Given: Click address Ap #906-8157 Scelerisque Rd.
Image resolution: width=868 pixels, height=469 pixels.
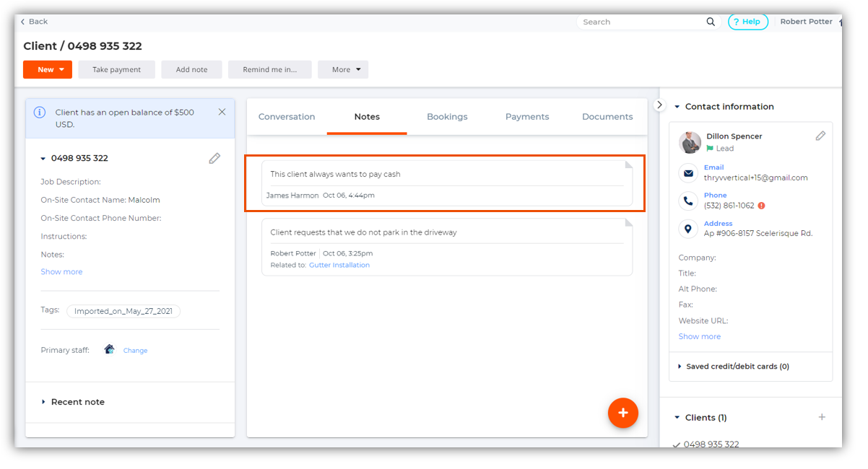Looking at the screenshot, I should point(758,234).
